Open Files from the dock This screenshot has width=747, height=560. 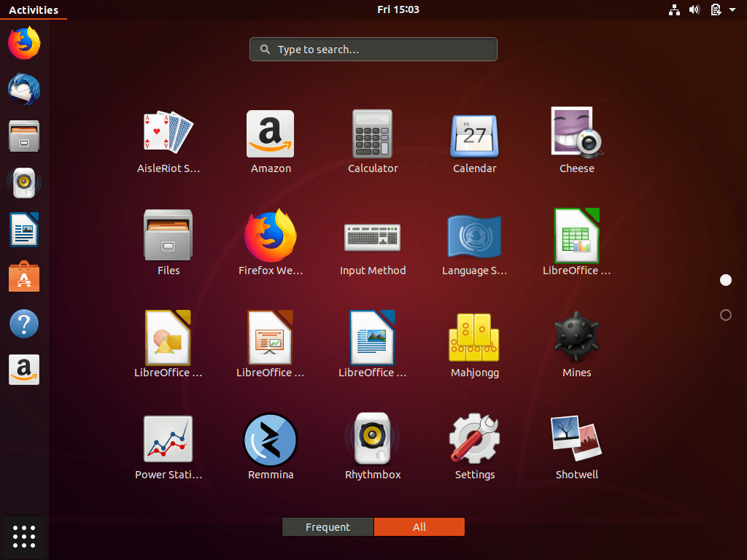point(24,136)
